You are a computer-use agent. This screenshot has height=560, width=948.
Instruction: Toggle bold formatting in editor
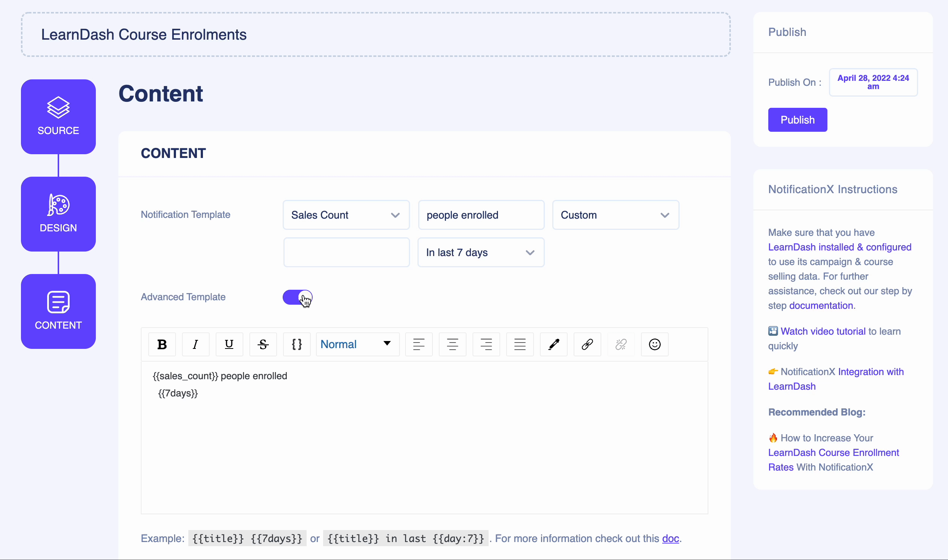point(162,344)
